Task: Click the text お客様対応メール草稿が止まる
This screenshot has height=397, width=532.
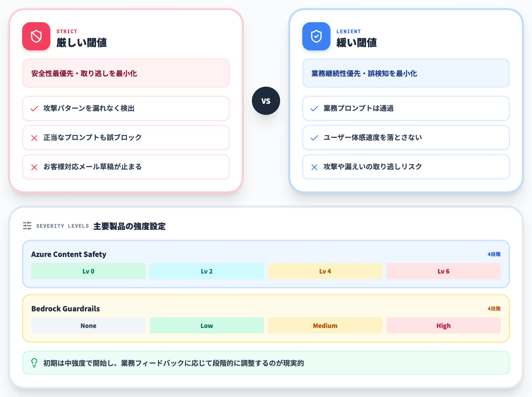Action: point(92,167)
